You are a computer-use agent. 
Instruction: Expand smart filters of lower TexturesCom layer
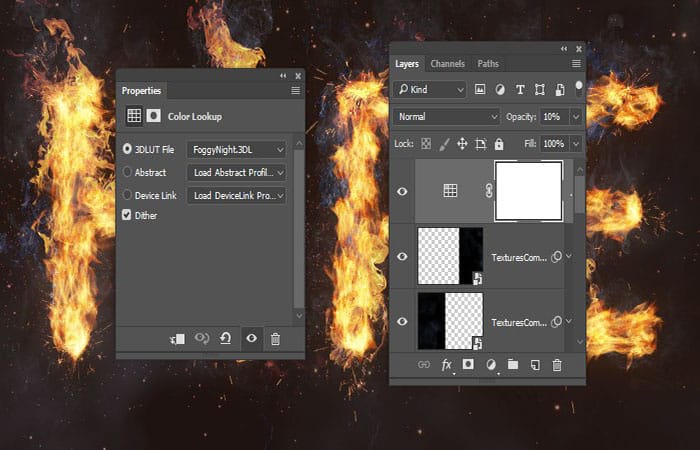(569, 321)
